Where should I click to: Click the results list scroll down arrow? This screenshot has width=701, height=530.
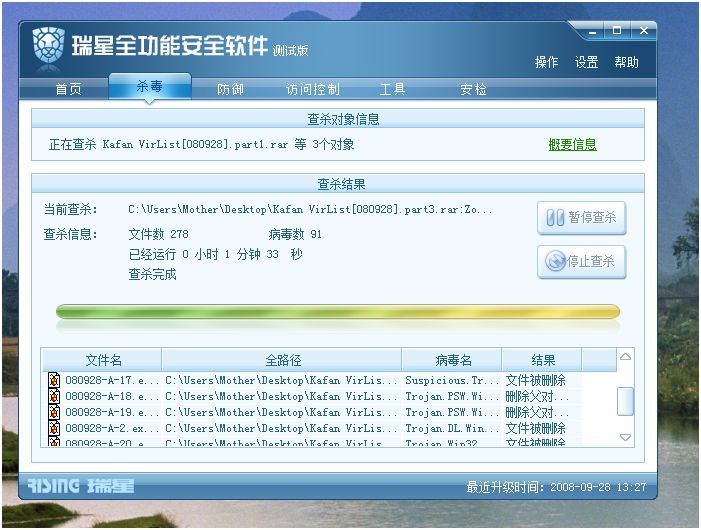click(625, 437)
